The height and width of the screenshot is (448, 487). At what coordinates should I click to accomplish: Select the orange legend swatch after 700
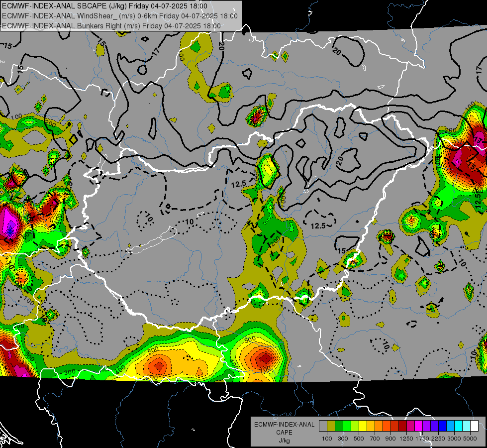click(379, 426)
